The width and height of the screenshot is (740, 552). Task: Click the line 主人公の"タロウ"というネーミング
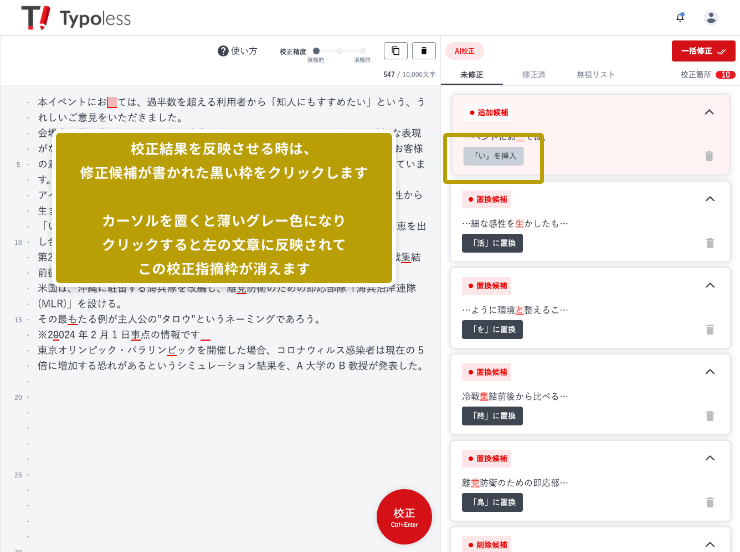point(180,319)
